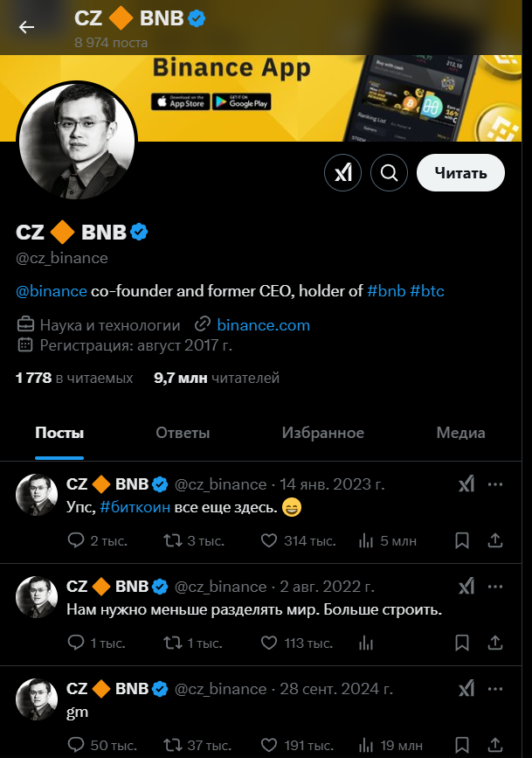Switch to the Медиа tab

(460, 433)
